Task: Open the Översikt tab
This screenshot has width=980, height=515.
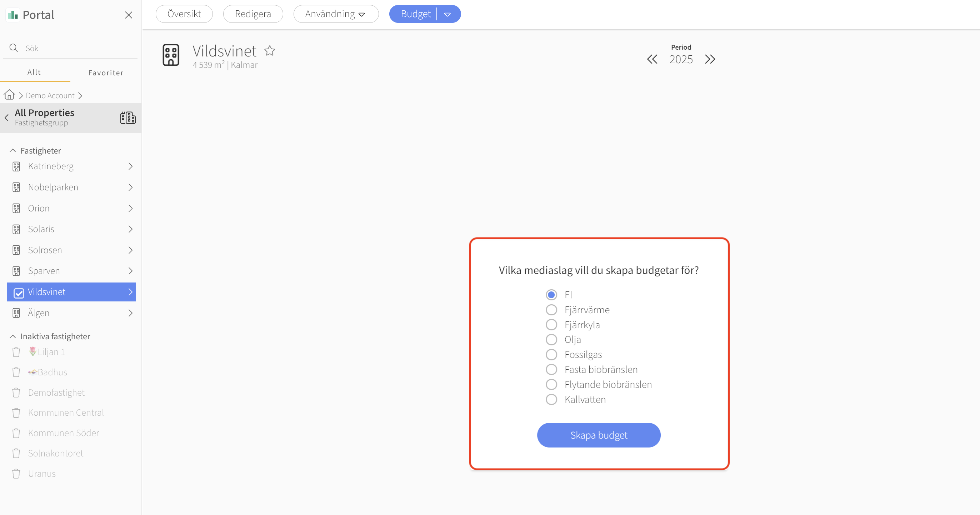Action: [184, 14]
